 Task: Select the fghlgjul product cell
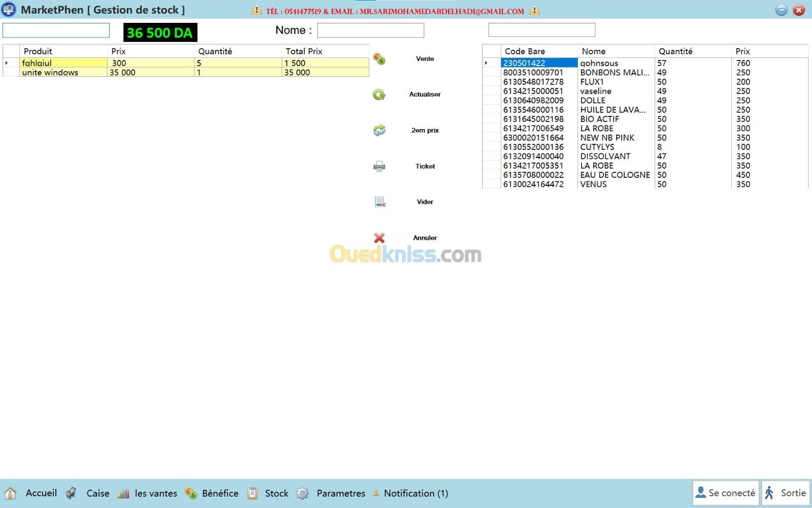[63, 63]
